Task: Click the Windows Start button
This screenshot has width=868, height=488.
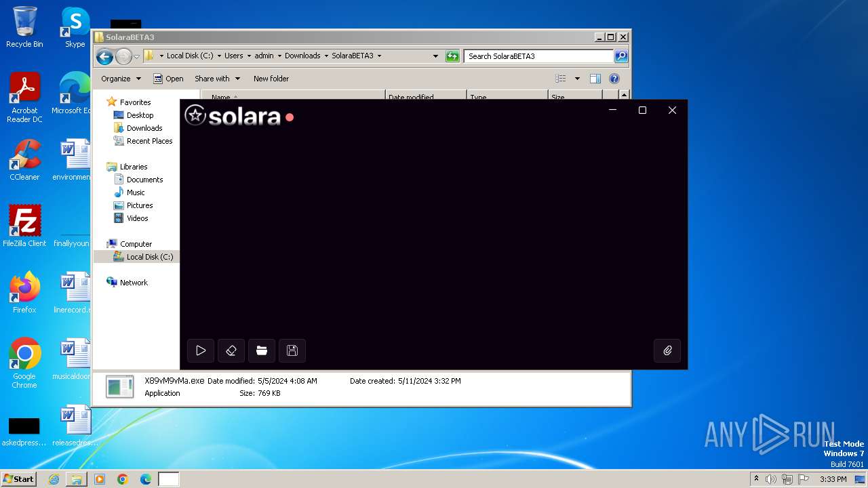Action: [19, 479]
